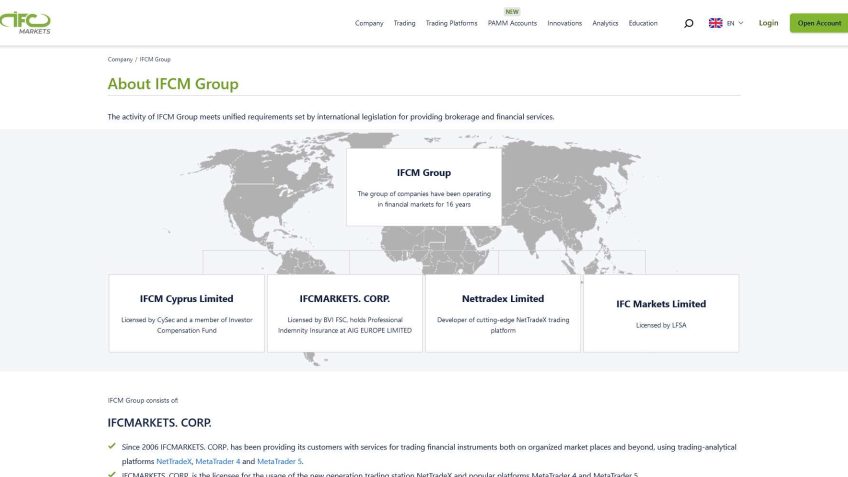Select the Nettradex Limited card
848x477 pixels.
click(x=503, y=313)
